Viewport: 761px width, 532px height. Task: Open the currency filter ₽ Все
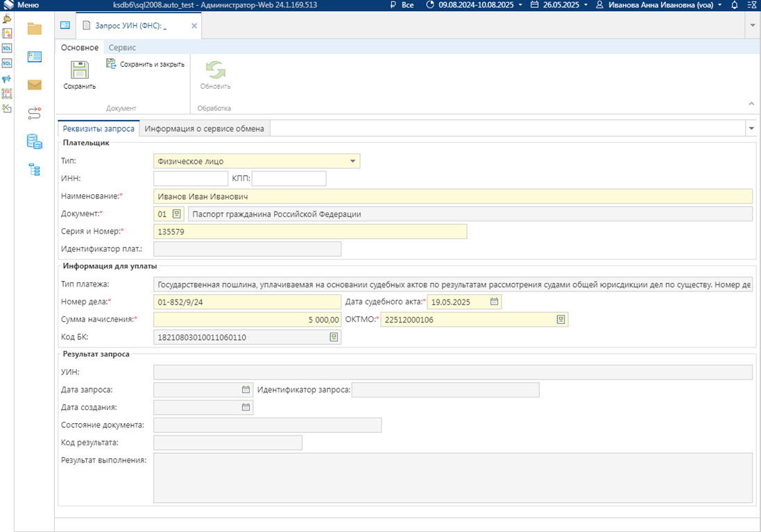coord(402,5)
